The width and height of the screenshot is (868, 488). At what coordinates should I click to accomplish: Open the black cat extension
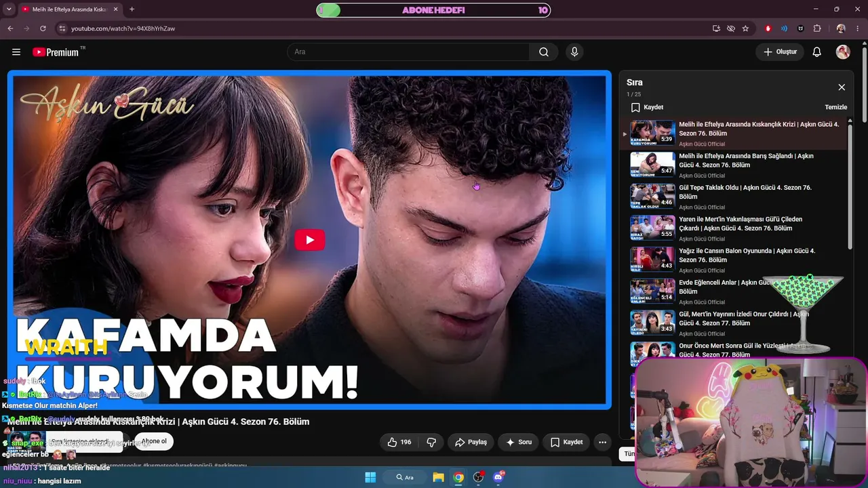[801, 28]
